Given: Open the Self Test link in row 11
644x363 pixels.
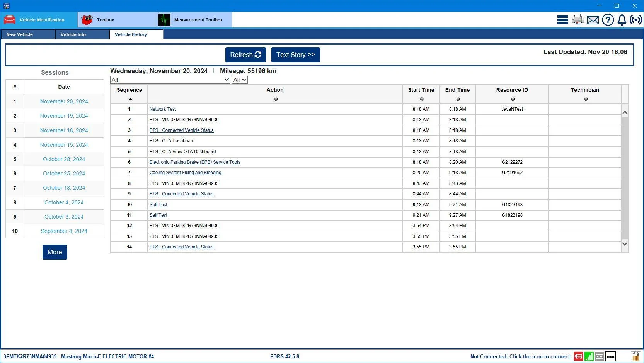Looking at the screenshot, I should [x=158, y=215].
